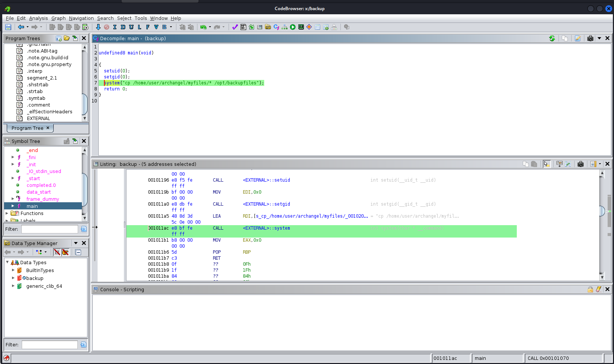Image resolution: width=614 pixels, height=364 pixels.
Task: Take snapshot with camera icon in Listing panel
Action: (581, 164)
